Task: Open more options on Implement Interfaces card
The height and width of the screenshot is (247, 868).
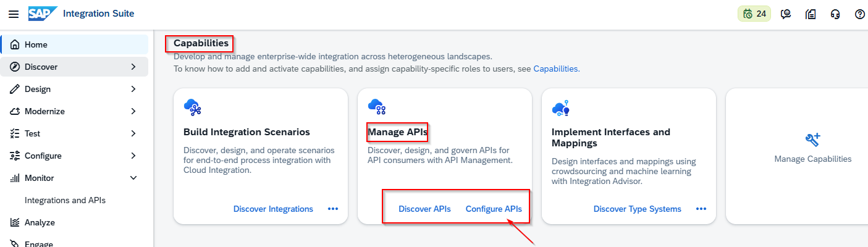Action: click(701, 209)
